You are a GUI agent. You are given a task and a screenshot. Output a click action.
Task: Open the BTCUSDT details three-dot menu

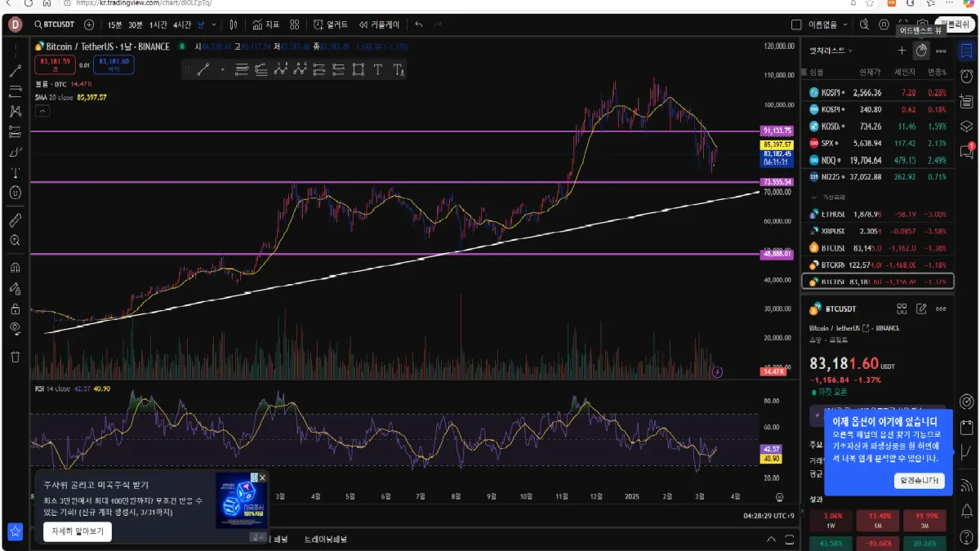click(x=942, y=309)
